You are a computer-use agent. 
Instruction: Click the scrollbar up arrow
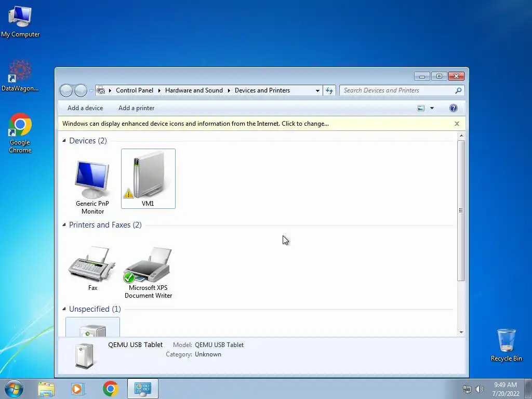click(x=461, y=136)
